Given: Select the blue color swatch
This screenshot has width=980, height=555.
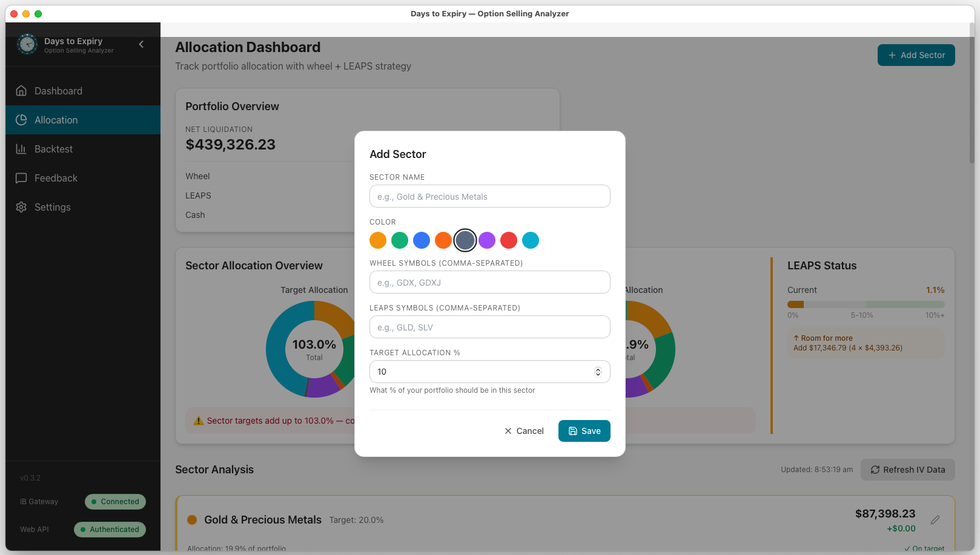Looking at the screenshot, I should [x=422, y=240].
